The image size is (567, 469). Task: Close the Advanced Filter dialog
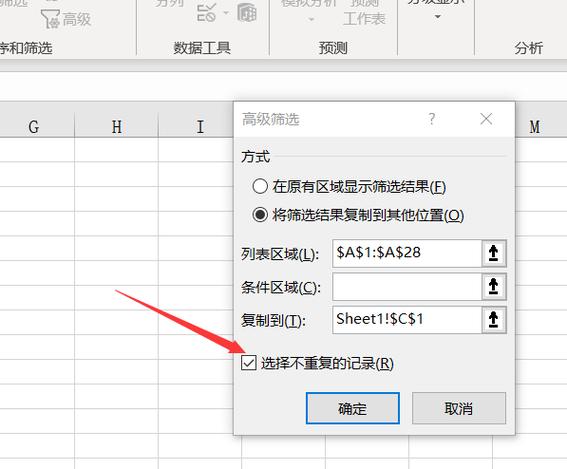tap(486, 119)
